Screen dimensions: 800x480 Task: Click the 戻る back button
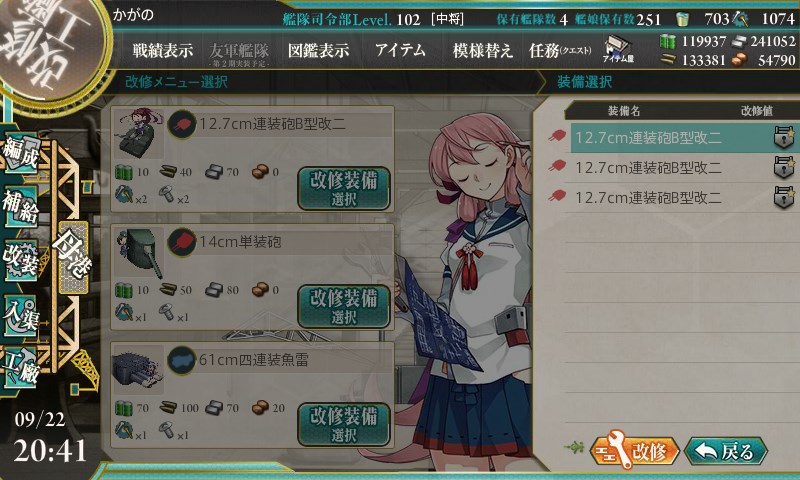click(x=726, y=451)
